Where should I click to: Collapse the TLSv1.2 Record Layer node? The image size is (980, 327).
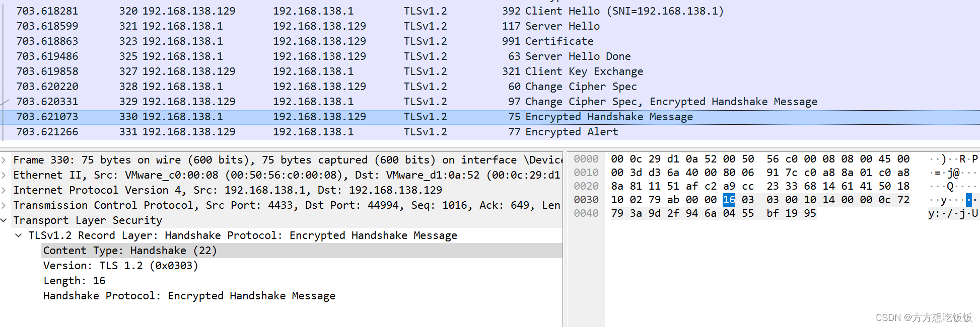[19, 235]
